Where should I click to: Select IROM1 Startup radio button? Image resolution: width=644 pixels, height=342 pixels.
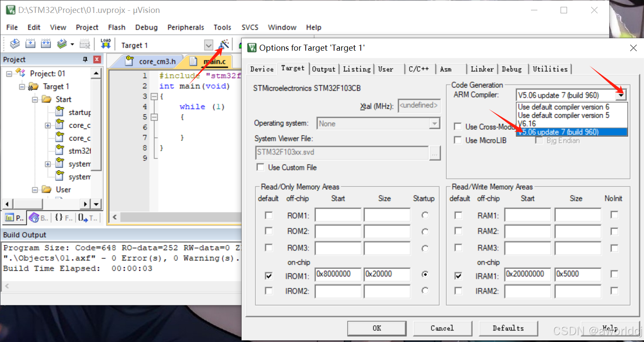point(425,274)
